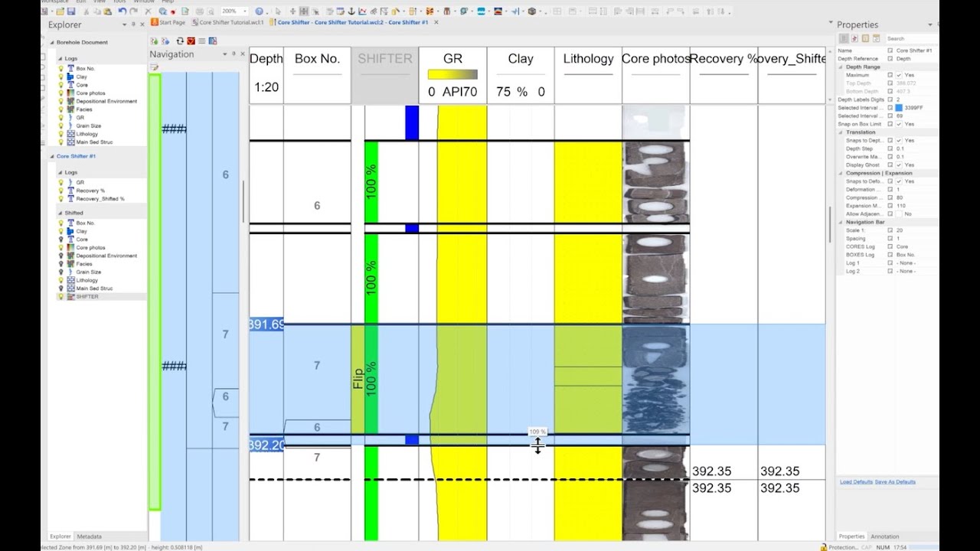This screenshot has height=551, width=980.
Task: Select the Explorer tab at bottom left
Action: coord(60,536)
